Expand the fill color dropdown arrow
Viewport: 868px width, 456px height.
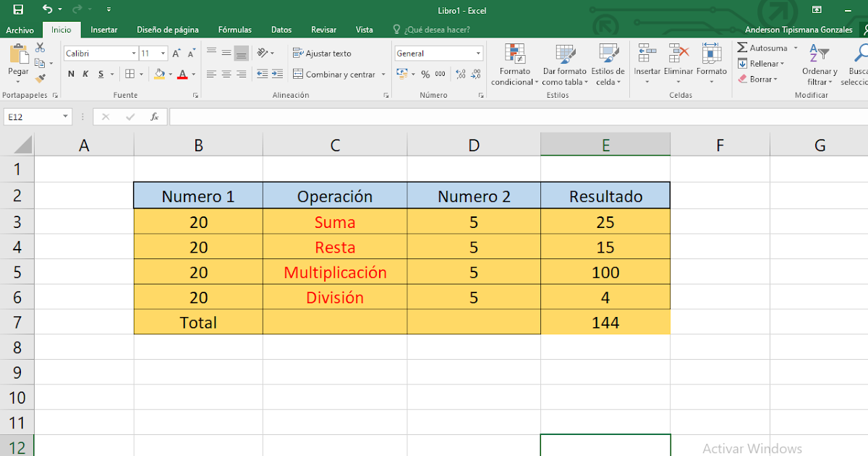pos(170,74)
